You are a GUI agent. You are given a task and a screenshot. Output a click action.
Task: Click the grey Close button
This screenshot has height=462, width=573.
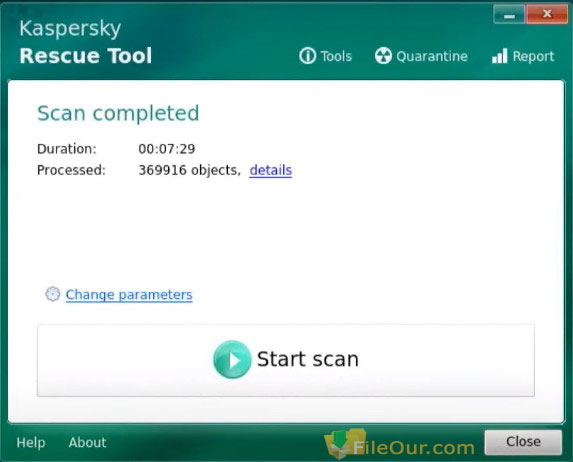pyautogui.click(x=523, y=442)
